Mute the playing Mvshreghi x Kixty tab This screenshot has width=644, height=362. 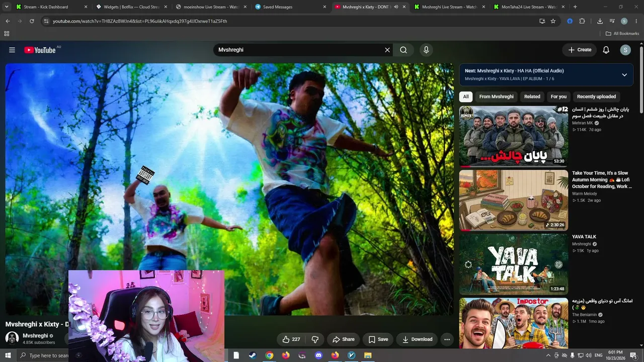coord(396,7)
